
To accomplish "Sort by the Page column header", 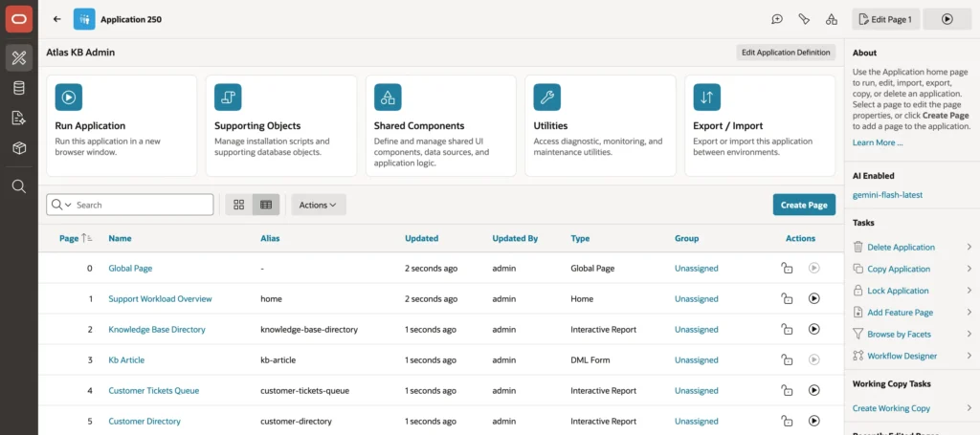I will (x=69, y=238).
